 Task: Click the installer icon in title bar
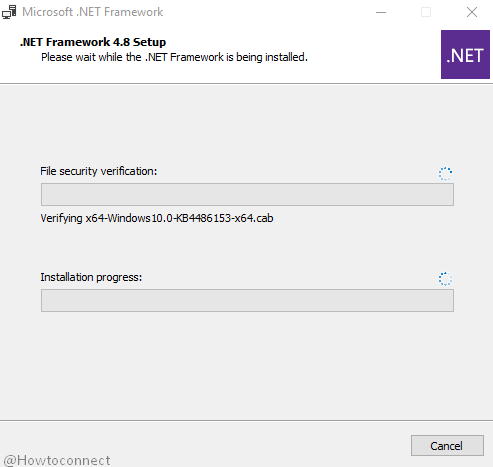point(9,12)
